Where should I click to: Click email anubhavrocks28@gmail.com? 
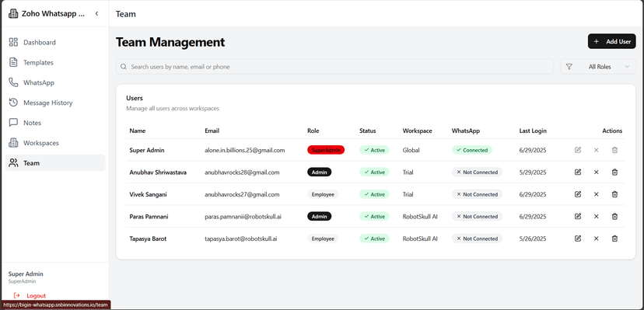coord(242,172)
